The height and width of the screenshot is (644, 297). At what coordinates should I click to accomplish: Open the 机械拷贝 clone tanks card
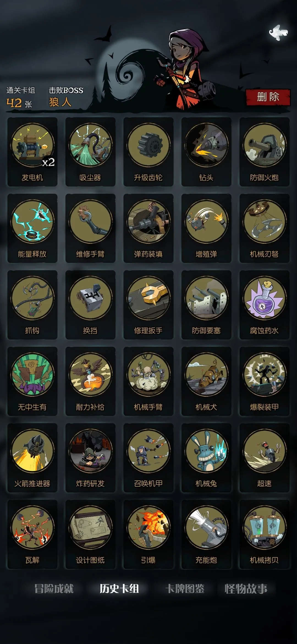(x=264, y=534)
